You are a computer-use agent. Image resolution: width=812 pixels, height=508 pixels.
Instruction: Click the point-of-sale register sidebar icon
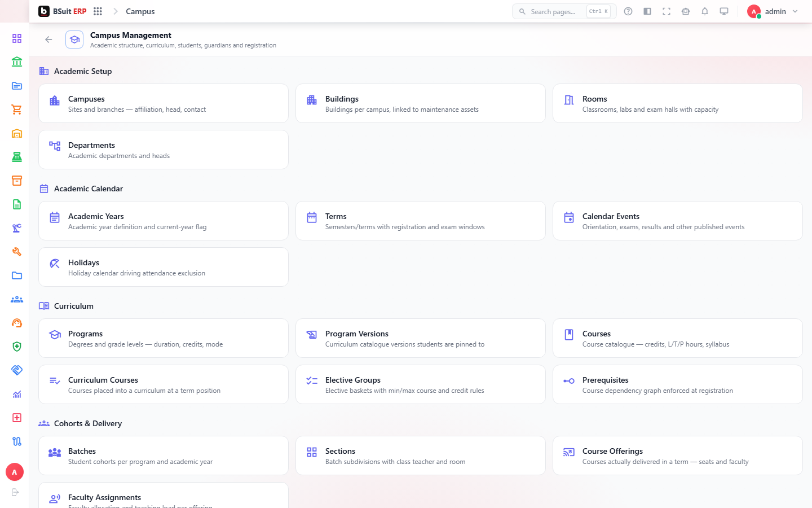[17, 157]
